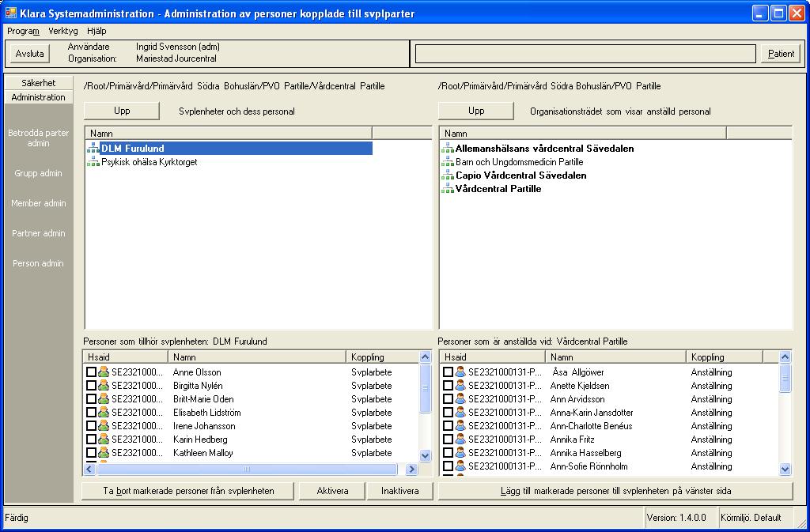
Task: Sort right persons list by Koppling column
Action: [x=725, y=357]
